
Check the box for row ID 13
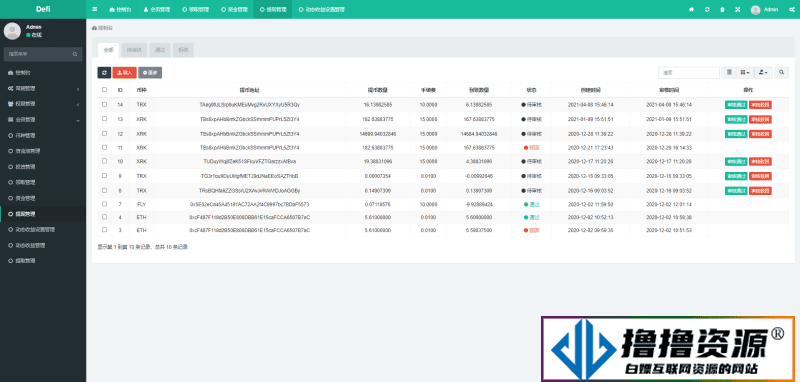105,119
